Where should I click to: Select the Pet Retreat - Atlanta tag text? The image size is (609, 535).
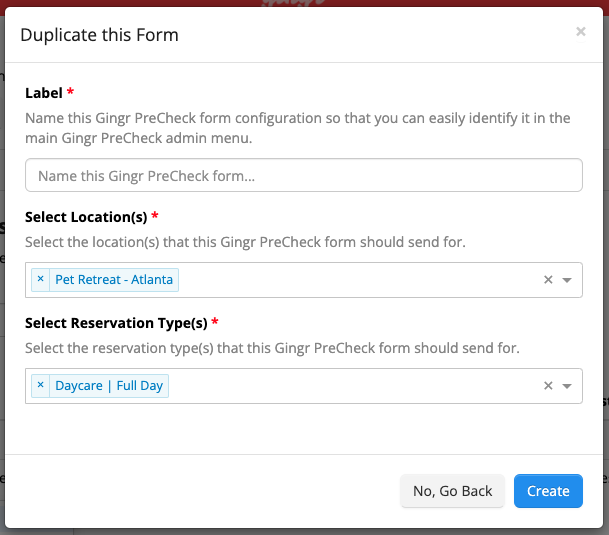click(x=114, y=280)
